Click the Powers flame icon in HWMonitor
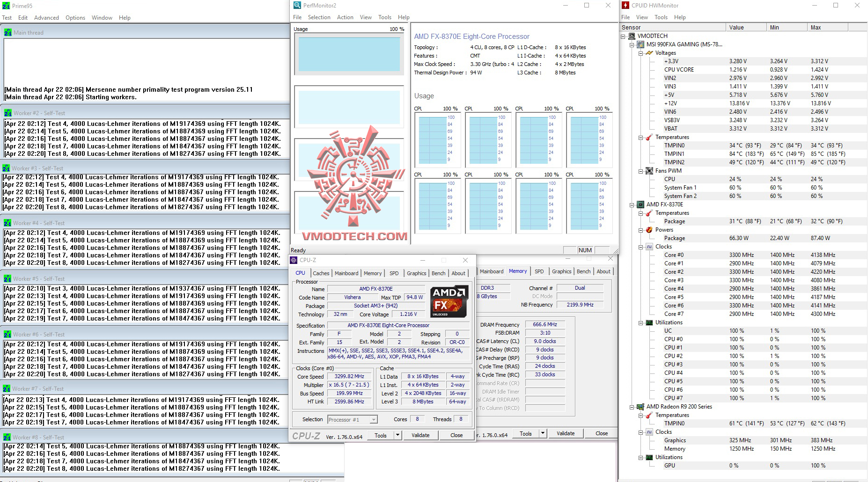Viewport: 868px width, 482px height. (649, 230)
